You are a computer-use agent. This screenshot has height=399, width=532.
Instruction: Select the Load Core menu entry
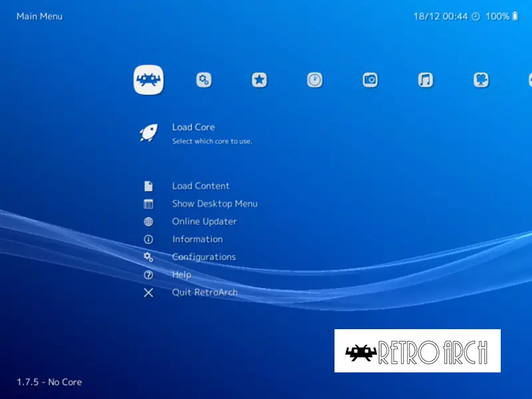click(x=194, y=127)
